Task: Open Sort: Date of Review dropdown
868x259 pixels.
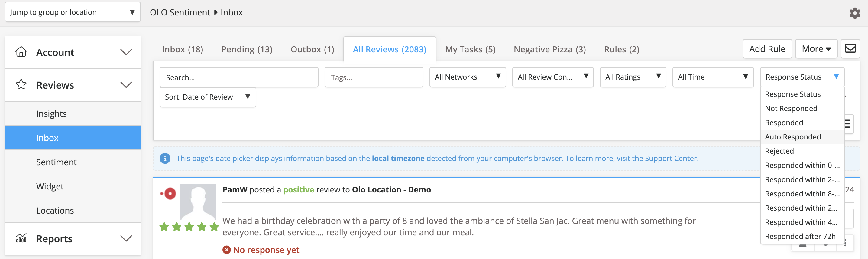Action: [208, 97]
